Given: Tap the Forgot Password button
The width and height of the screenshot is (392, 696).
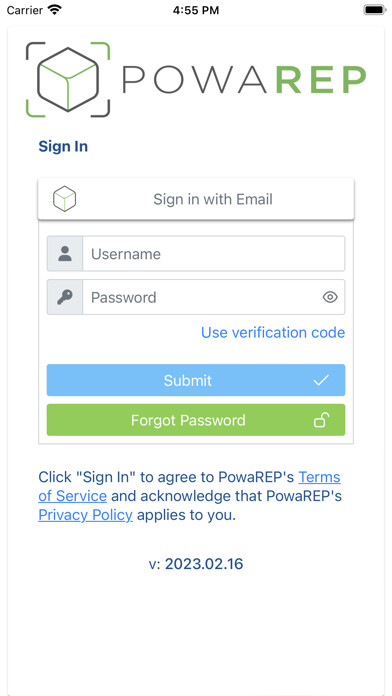Looking at the screenshot, I should pos(196,420).
